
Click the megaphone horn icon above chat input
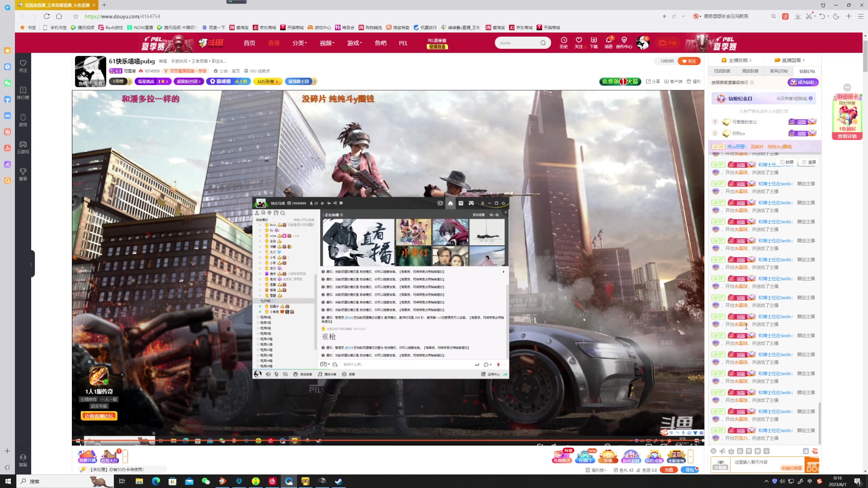(x=722, y=451)
